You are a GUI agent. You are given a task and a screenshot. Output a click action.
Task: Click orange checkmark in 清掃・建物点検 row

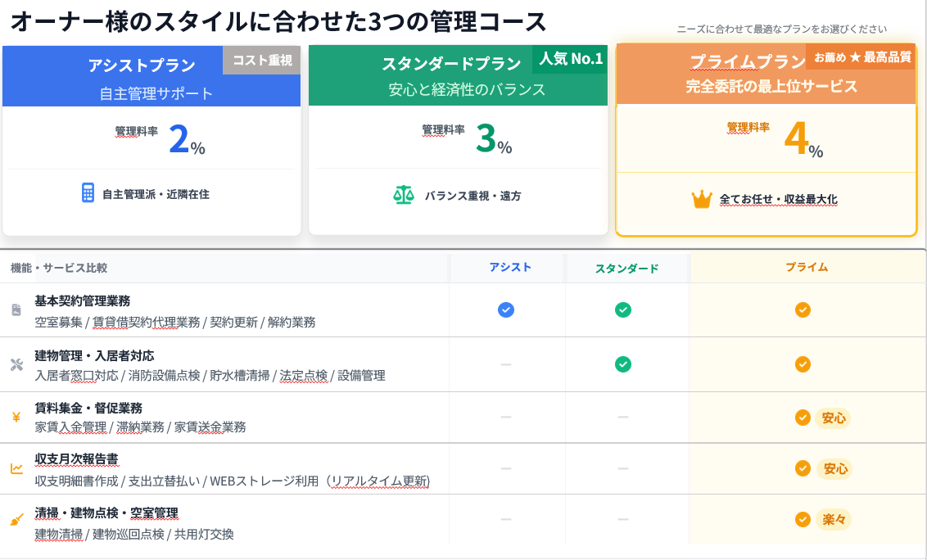803,519
